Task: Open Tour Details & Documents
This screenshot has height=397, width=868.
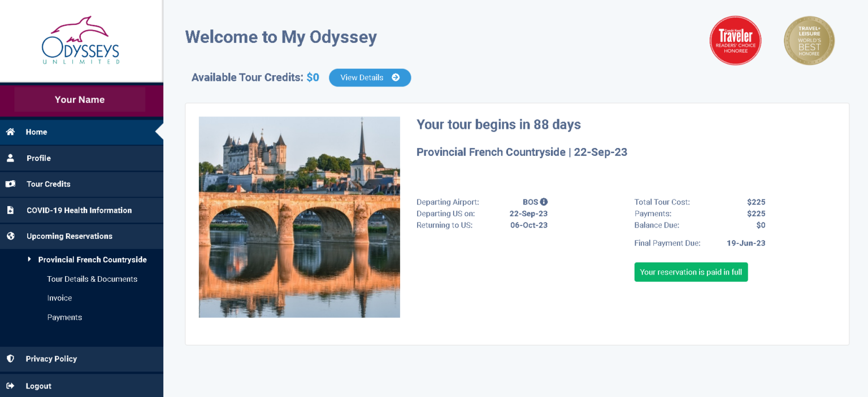Action: point(92,279)
